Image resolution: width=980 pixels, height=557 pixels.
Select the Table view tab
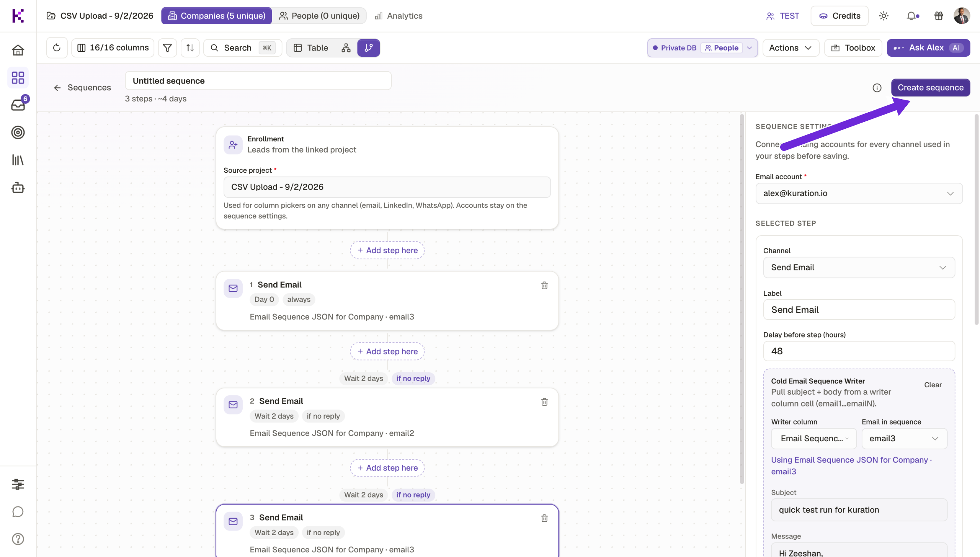point(311,48)
